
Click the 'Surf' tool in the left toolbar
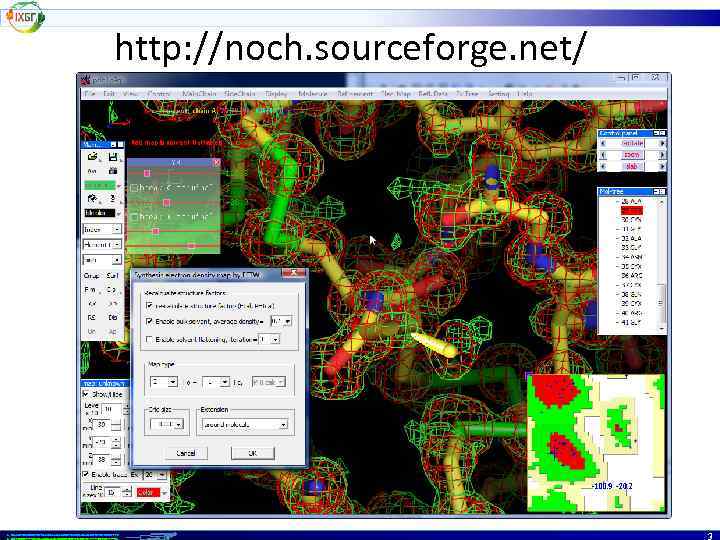click(x=112, y=276)
